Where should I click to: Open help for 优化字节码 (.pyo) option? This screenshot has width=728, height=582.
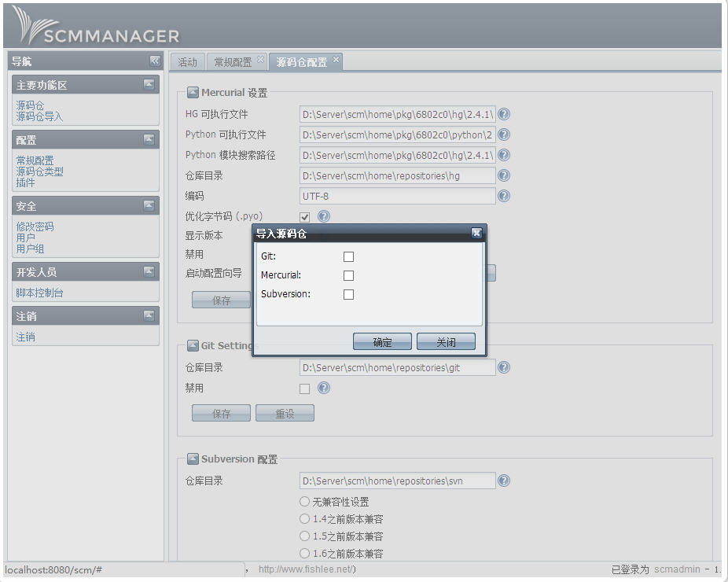point(324,216)
